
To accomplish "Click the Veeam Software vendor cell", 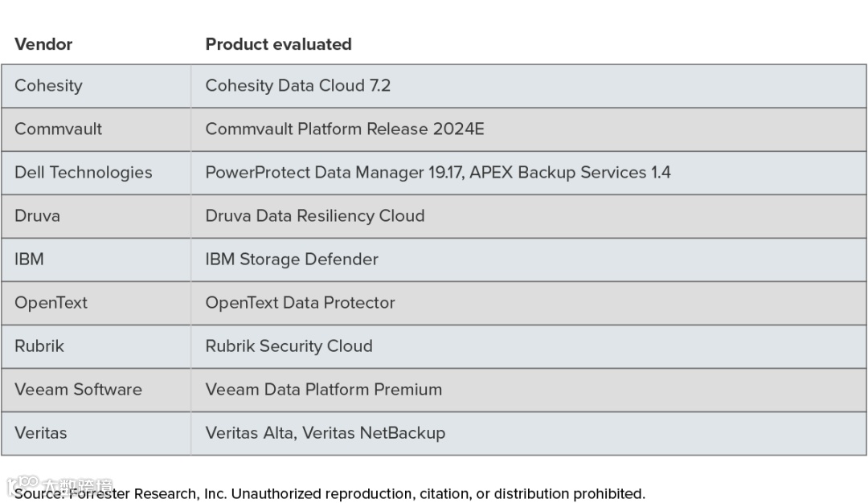I will tap(78, 390).
